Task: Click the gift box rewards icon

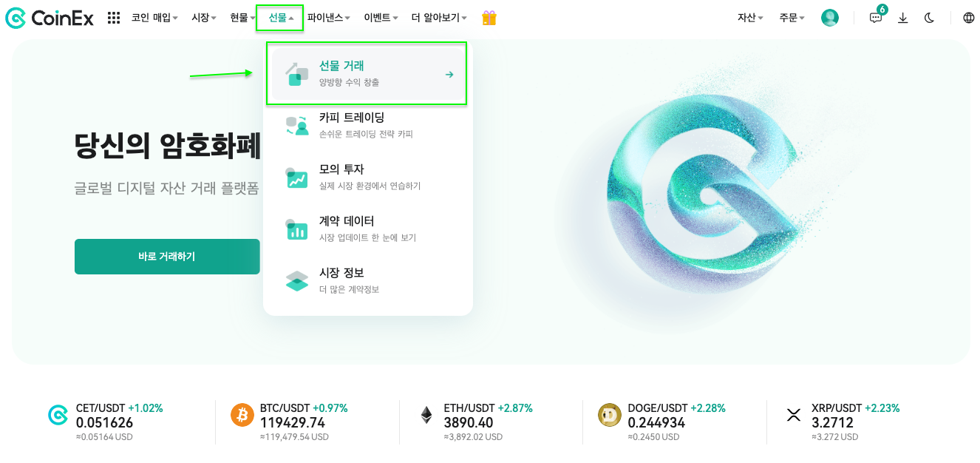Action: (x=489, y=17)
